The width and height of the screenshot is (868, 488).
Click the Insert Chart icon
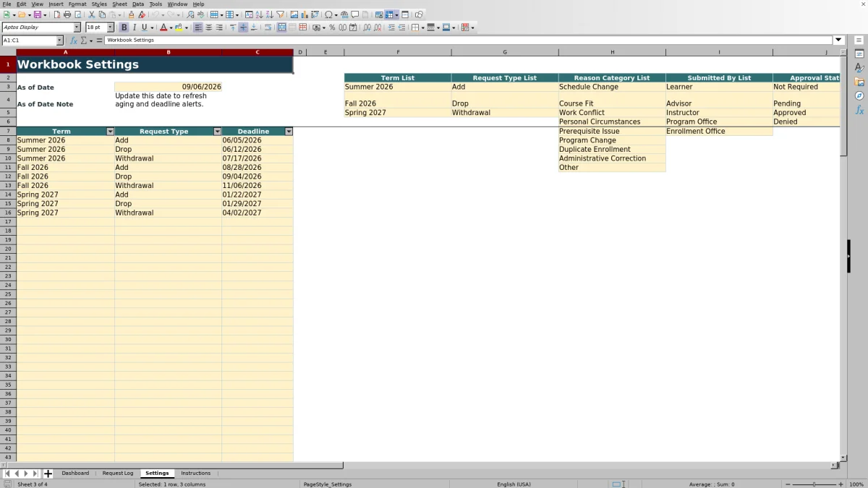305,14
